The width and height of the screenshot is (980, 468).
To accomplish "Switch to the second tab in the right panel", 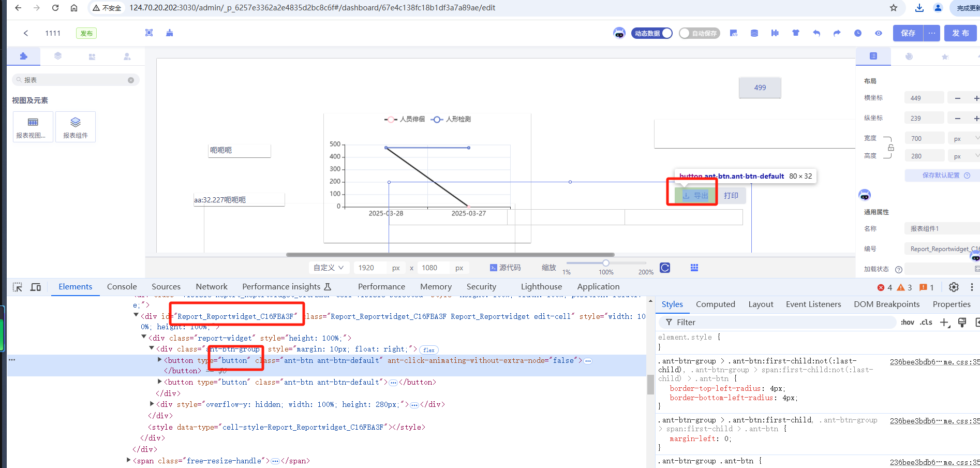I will tap(909, 56).
